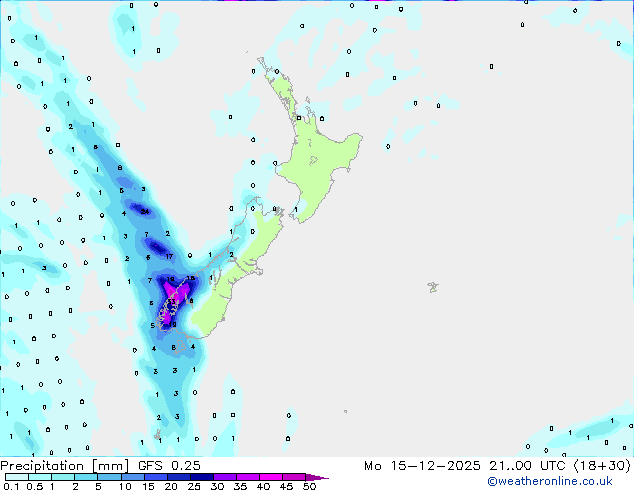
Task: Click the Chatham Islands outline east of New Zealand
Action: [x=433, y=287]
